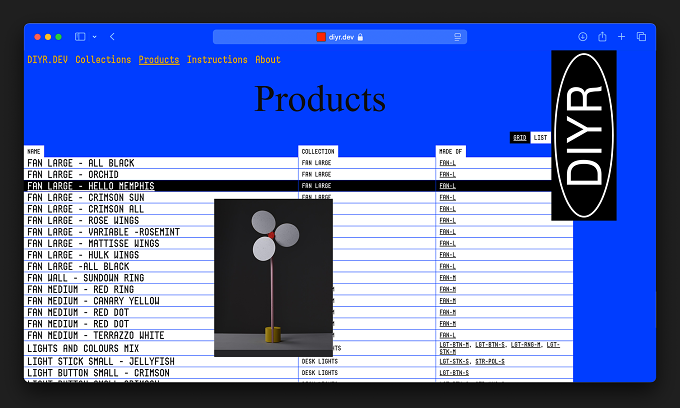Click the MADE OF column header
The height and width of the screenshot is (408, 680).
pyautogui.click(x=451, y=151)
